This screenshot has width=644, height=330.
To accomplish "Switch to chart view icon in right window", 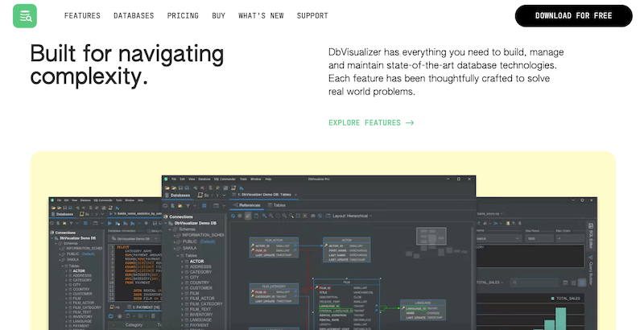I will [582, 283].
